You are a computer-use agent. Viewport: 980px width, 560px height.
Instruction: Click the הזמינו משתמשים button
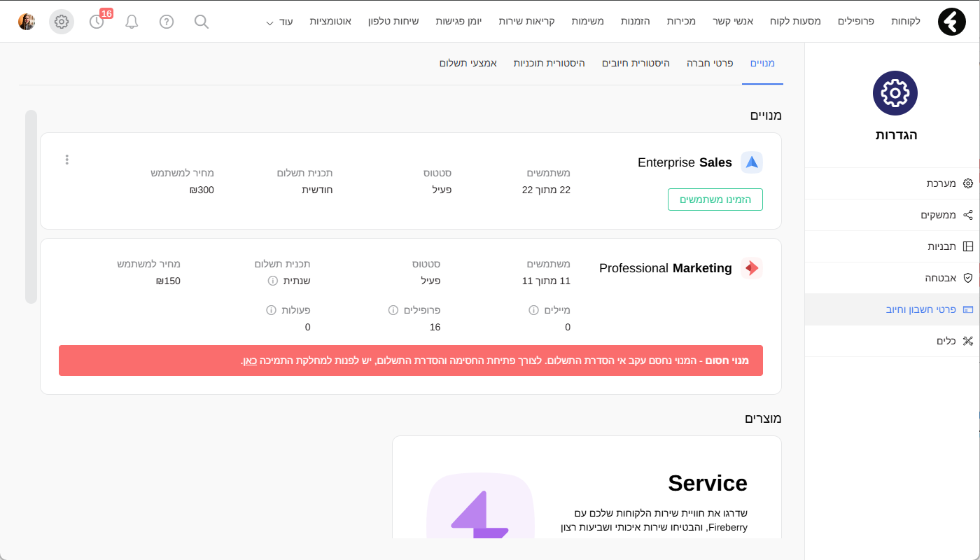click(715, 199)
